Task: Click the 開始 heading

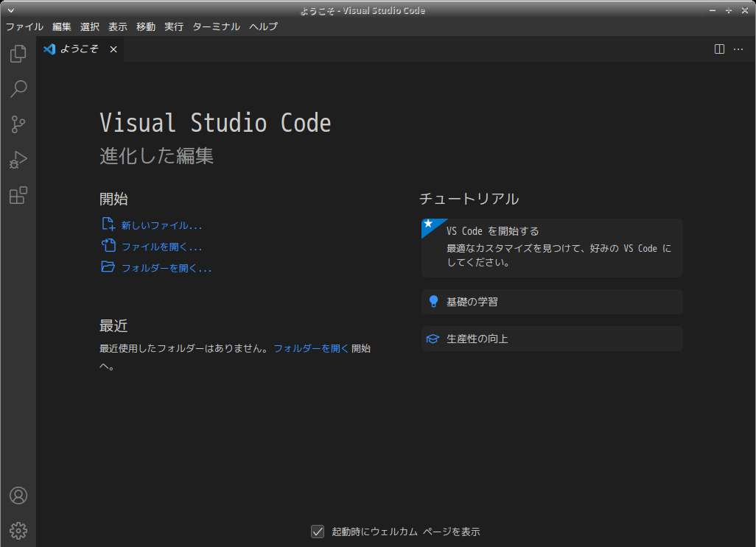Action: (x=113, y=198)
